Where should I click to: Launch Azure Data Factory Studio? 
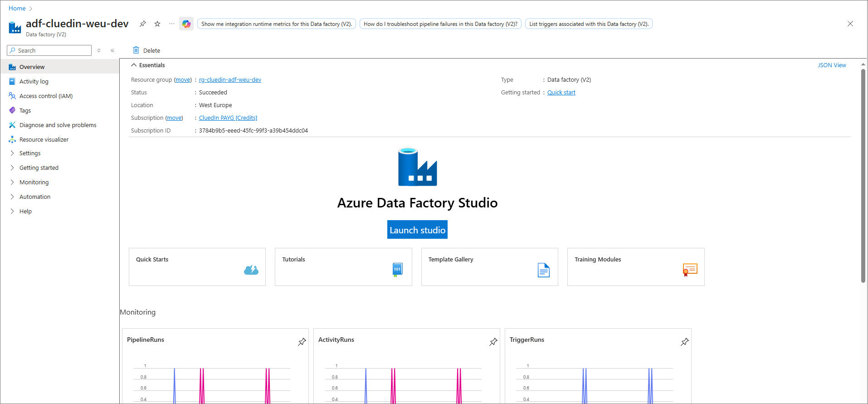tap(417, 230)
